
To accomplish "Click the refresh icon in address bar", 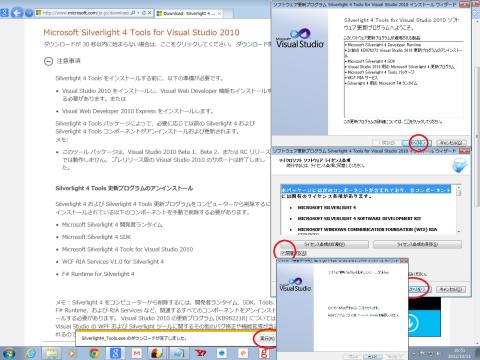I will pyautogui.click(x=144, y=13).
